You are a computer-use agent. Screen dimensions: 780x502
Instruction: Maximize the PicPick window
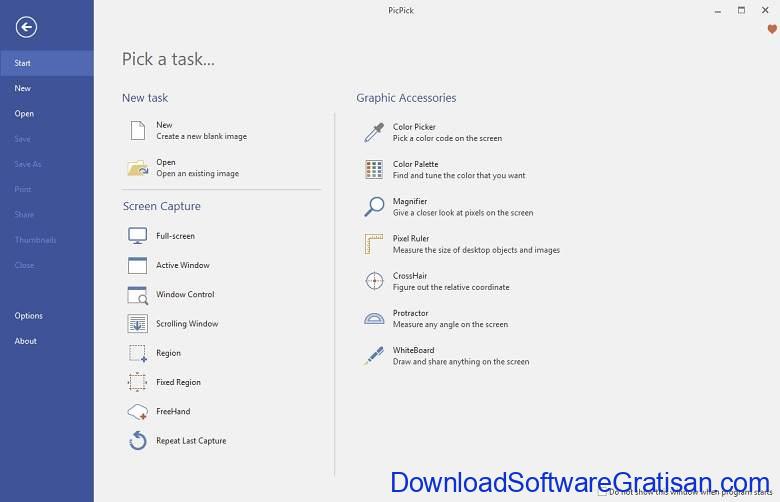pyautogui.click(x=741, y=10)
